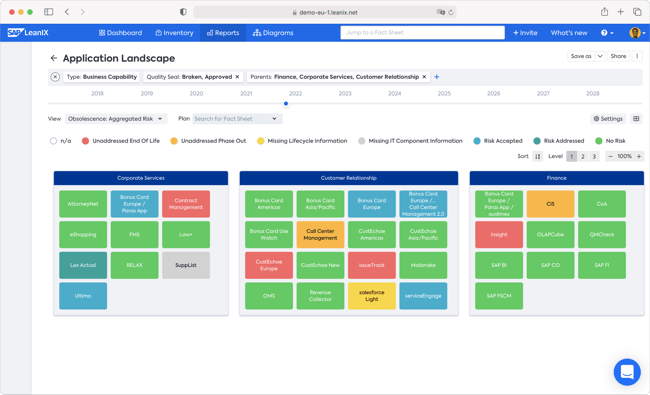This screenshot has width=650, height=395.
Task: Zoom in with the plus icon
Action: 639,156
